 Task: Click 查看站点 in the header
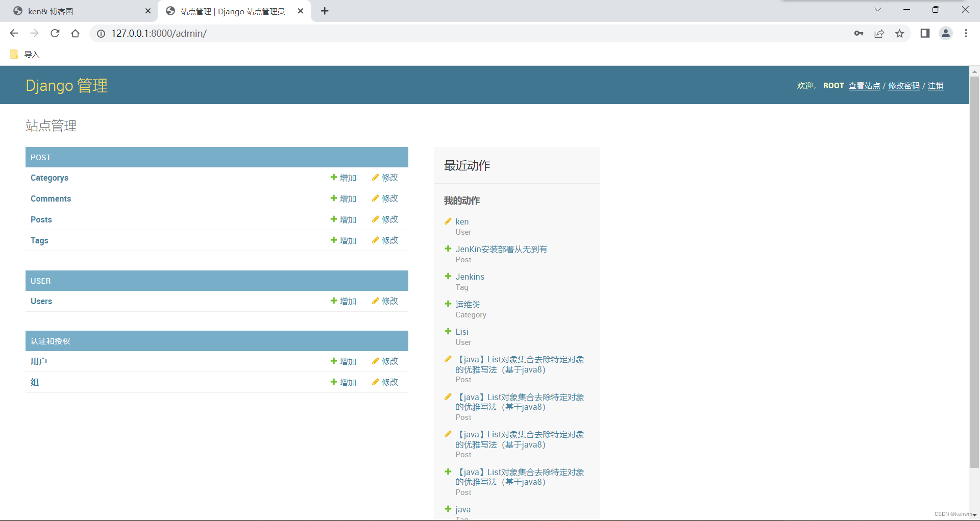(864, 86)
